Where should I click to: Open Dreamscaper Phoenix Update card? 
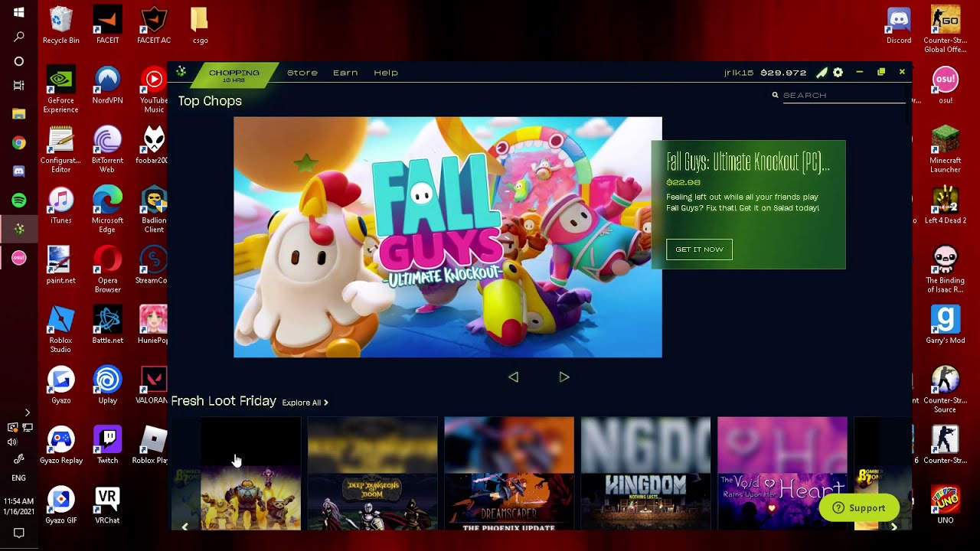pos(509,474)
